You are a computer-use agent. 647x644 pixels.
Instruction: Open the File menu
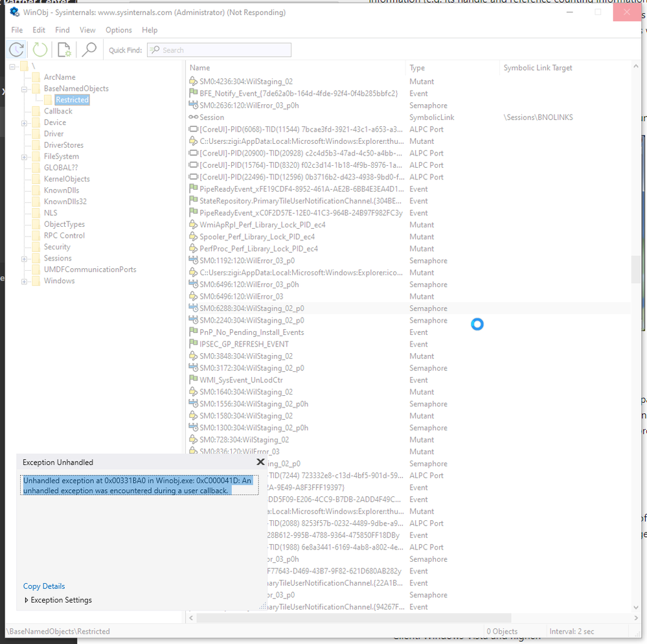(17, 30)
